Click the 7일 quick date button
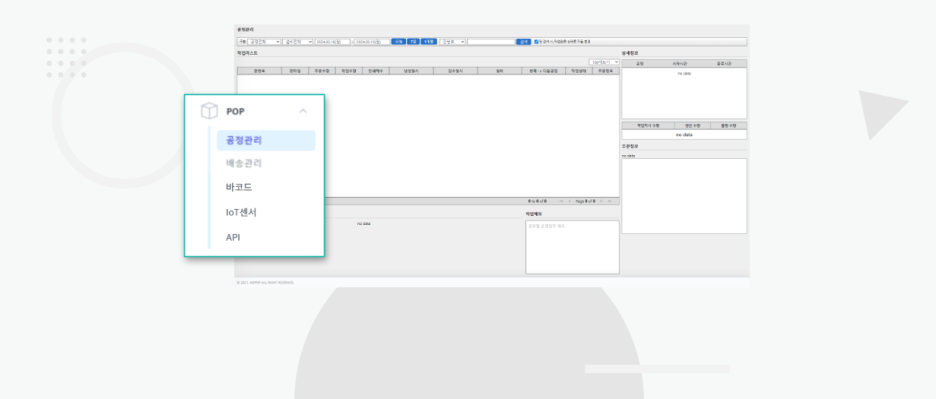Viewport: 936px width, 399px height. (x=414, y=42)
